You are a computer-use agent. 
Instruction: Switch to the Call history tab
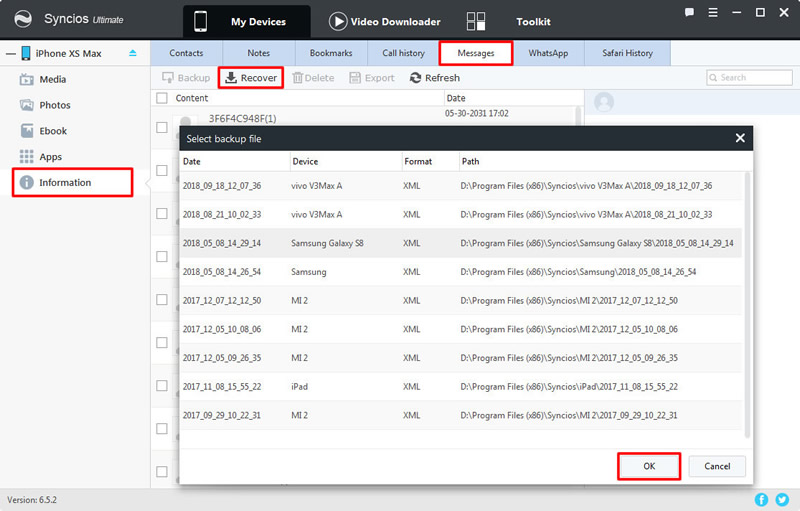404,53
